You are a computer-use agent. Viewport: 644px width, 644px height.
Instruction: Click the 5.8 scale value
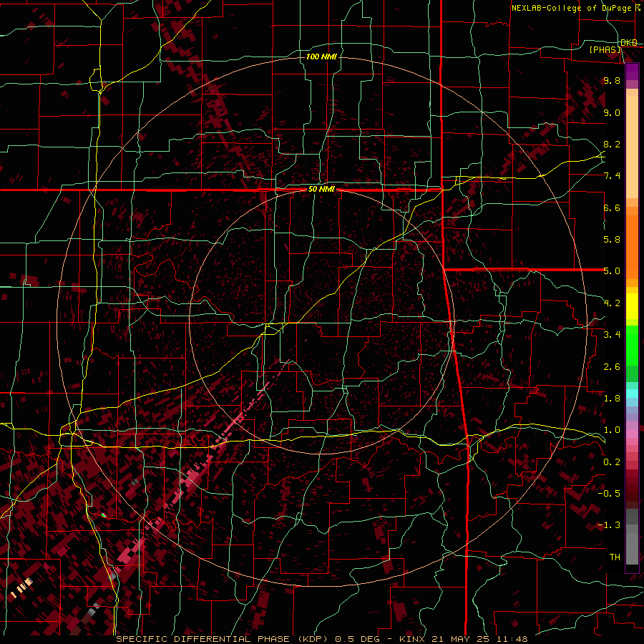pos(612,240)
